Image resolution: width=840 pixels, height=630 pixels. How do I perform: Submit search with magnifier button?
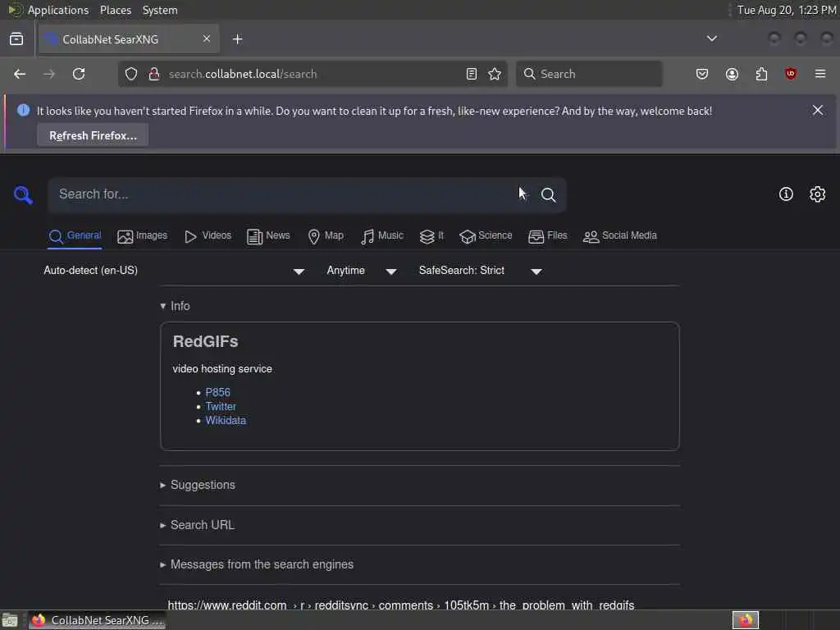548,195
